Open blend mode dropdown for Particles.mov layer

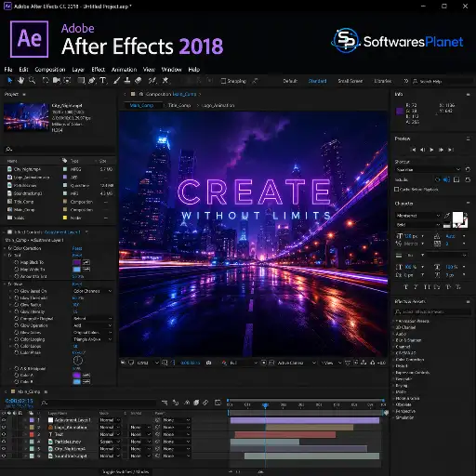[x=110, y=442]
